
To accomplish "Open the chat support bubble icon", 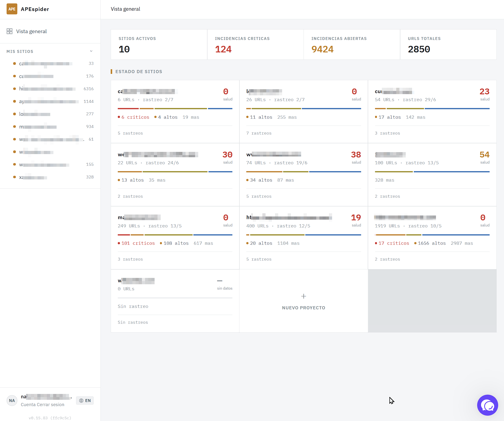I will point(487,405).
